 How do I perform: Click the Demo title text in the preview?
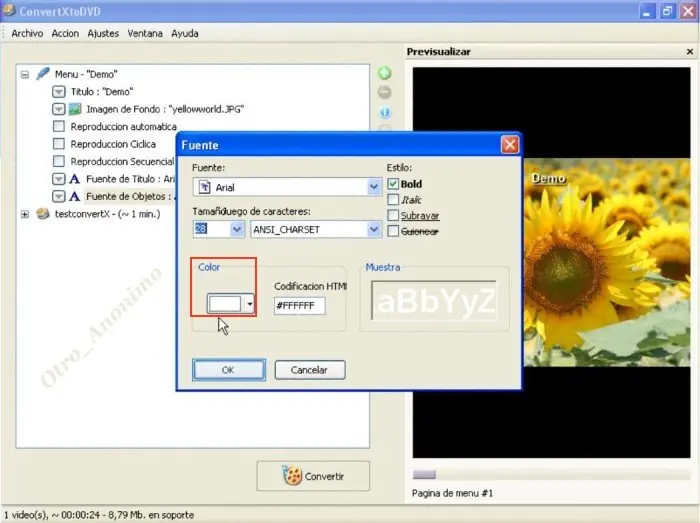[548, 178]
